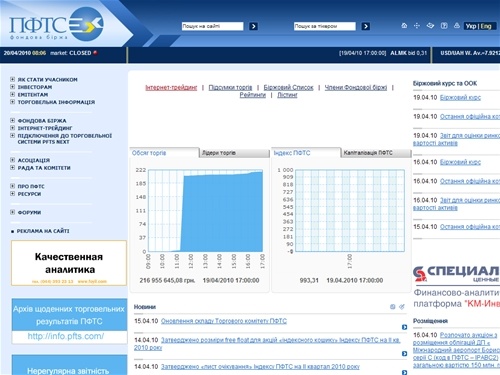Click arrow icon for 15.04.10 Торгового комітету news
500x375 pixels.
[x=404, y=327]
